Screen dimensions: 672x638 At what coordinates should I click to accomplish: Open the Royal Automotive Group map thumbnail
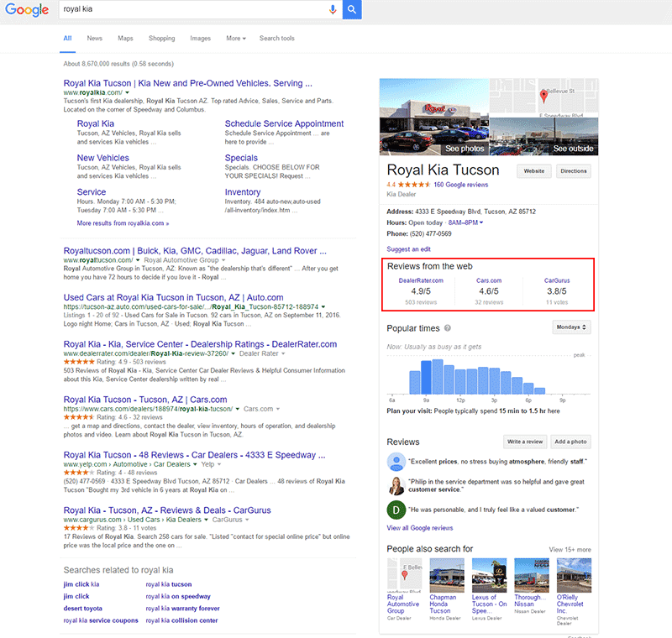point(405,576)
